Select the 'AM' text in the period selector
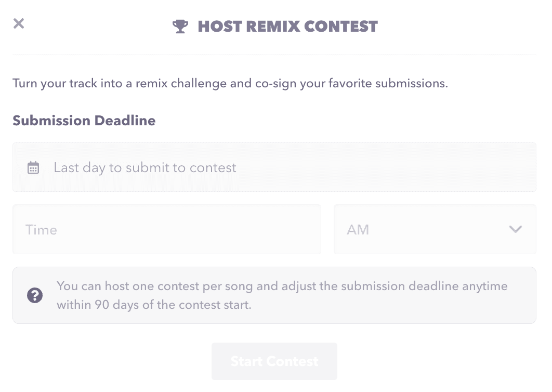The image size is (552, 392). [x=358, y=230]
